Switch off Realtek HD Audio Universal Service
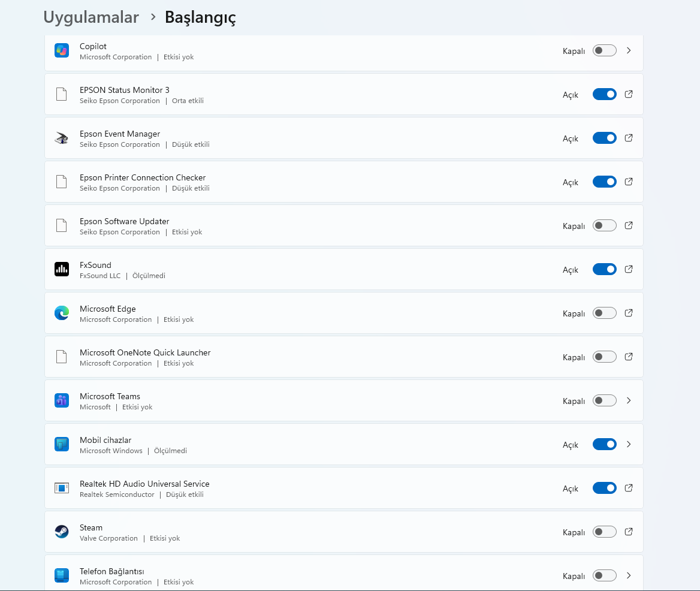The height and width of the screenshot is (591, 700). click(x=605, y=488)
